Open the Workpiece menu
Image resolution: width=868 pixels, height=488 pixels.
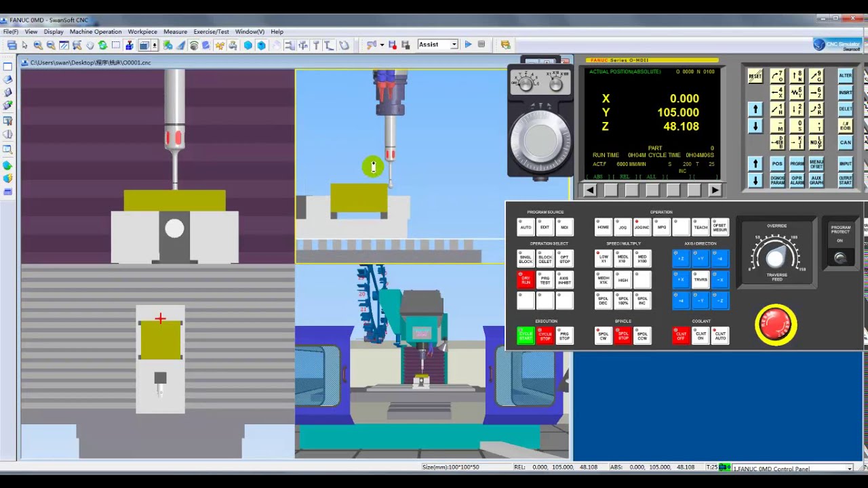click(142, 32)
